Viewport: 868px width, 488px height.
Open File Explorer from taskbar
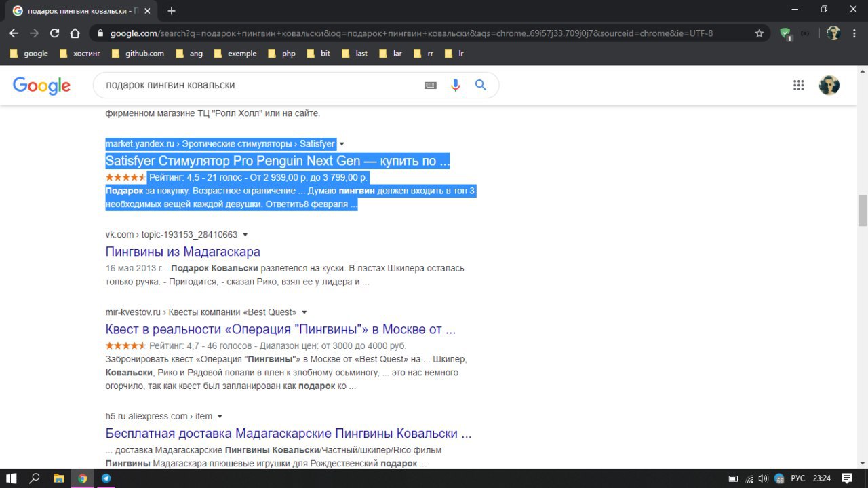click(x=58, y=478)
